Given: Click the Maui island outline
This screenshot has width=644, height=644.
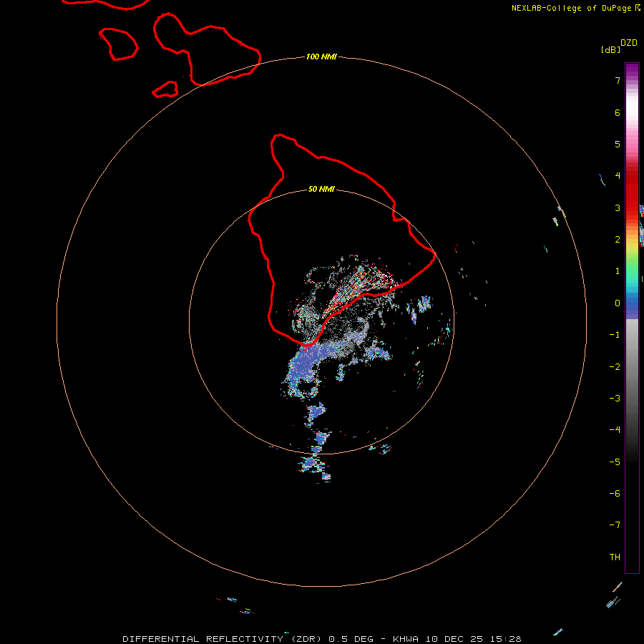Looking at the screenshot, I should pos(208,49).
